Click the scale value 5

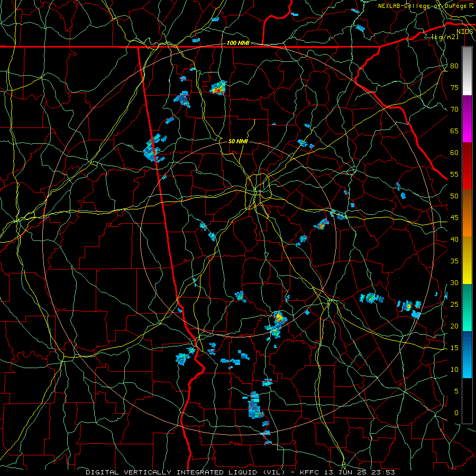[456, 391]
